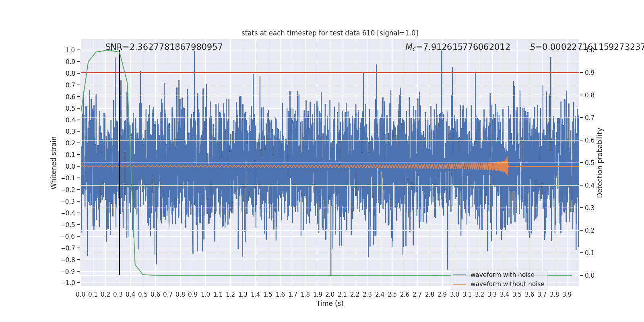Select the SNR=2.3627781867980957 annotation

coord(164,47)
